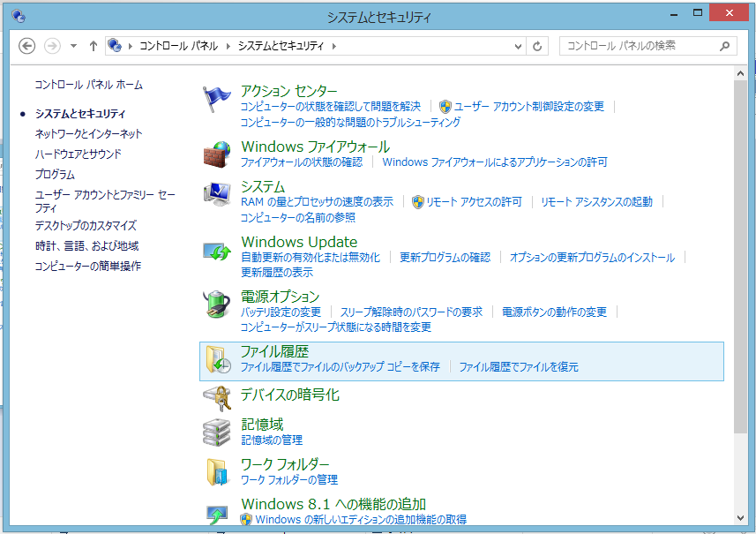This screenshot has width=756, height=534.
Task: Click the Back arrow button
Action: 27,46
